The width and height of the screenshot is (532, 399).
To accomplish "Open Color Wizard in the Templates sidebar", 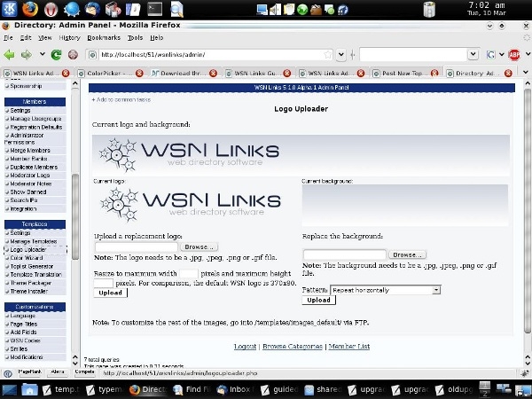I will click(26, 258).
